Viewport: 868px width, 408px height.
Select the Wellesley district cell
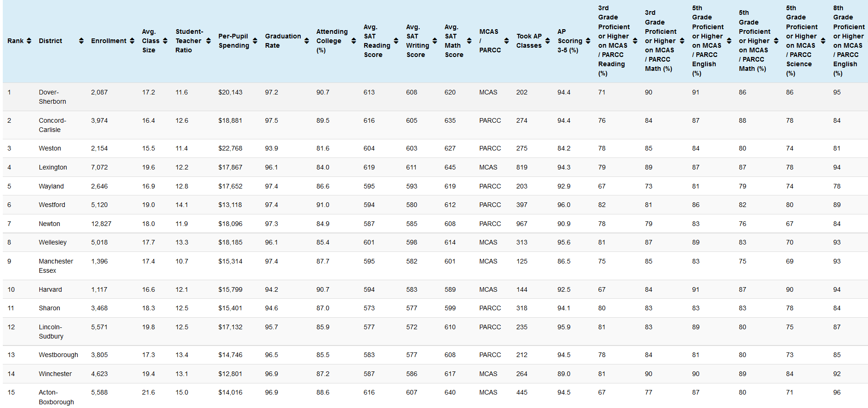tap(53, 242)
